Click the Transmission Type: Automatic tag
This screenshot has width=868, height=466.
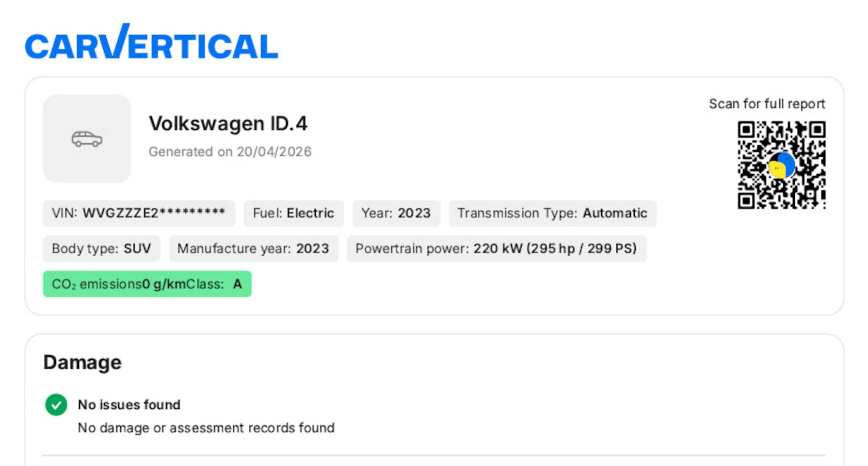552,213
